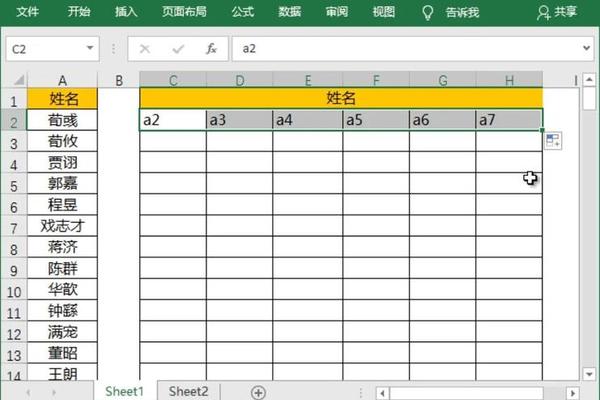Click cell containing a6

click(x=443, y=120)
